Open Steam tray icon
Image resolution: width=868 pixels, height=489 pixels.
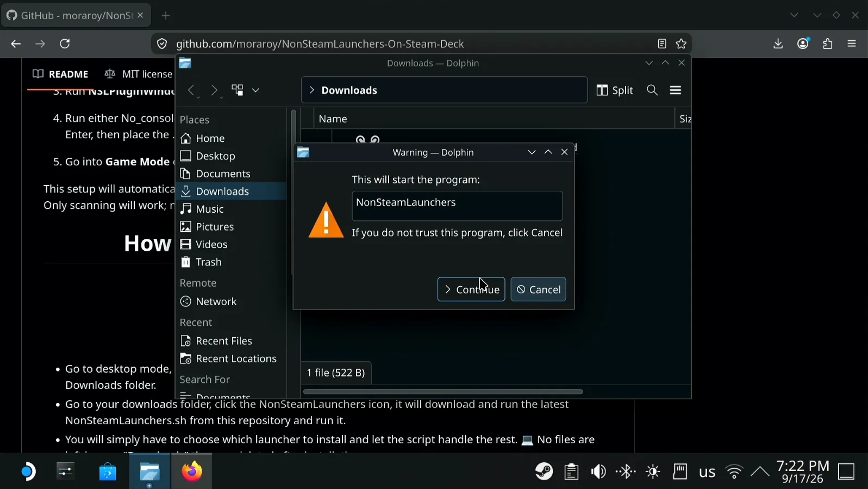tap(544, 472)
